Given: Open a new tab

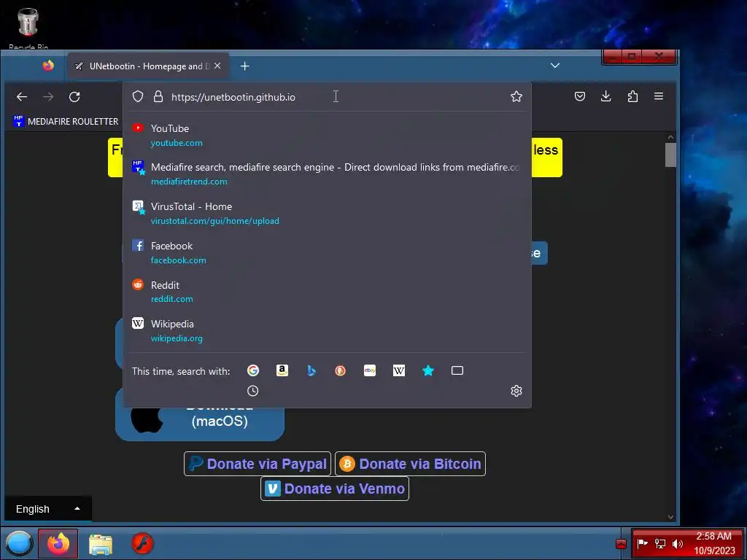Looking at the screenshot, I should 245,66.
